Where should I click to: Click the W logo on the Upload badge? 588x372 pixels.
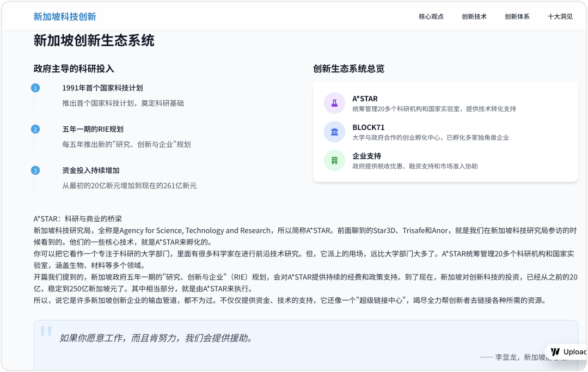554,352
